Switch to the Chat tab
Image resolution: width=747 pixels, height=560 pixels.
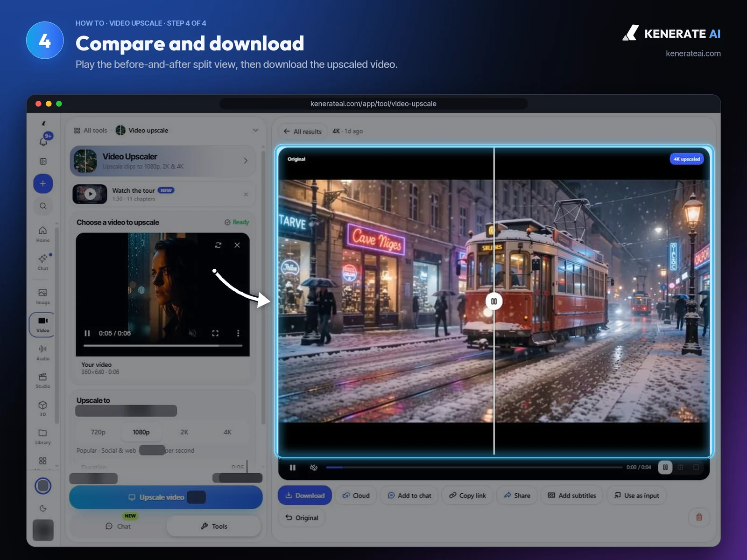(x=118, y=526)
